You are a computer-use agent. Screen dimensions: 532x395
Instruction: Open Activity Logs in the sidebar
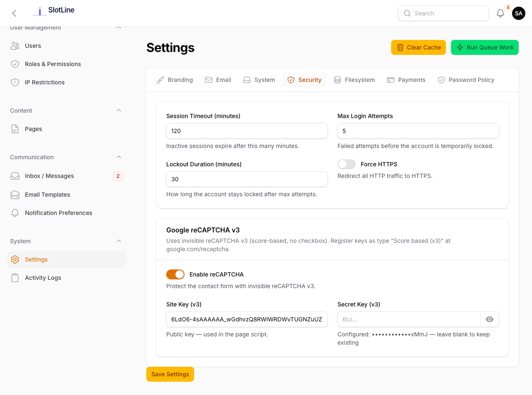[66, 278]
